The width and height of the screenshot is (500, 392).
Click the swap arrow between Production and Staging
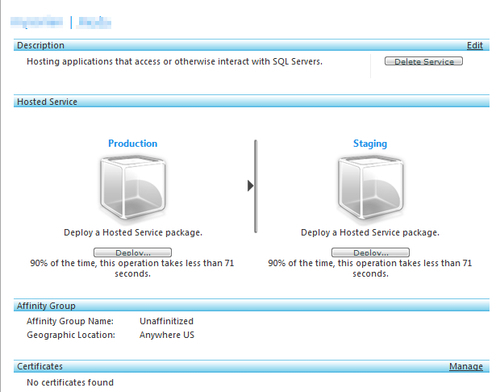tap(251, 186)
